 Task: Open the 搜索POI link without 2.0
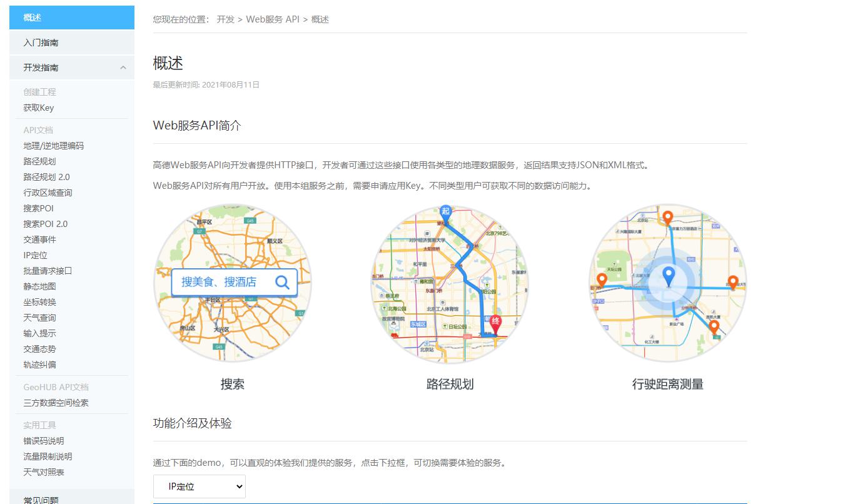38,208
